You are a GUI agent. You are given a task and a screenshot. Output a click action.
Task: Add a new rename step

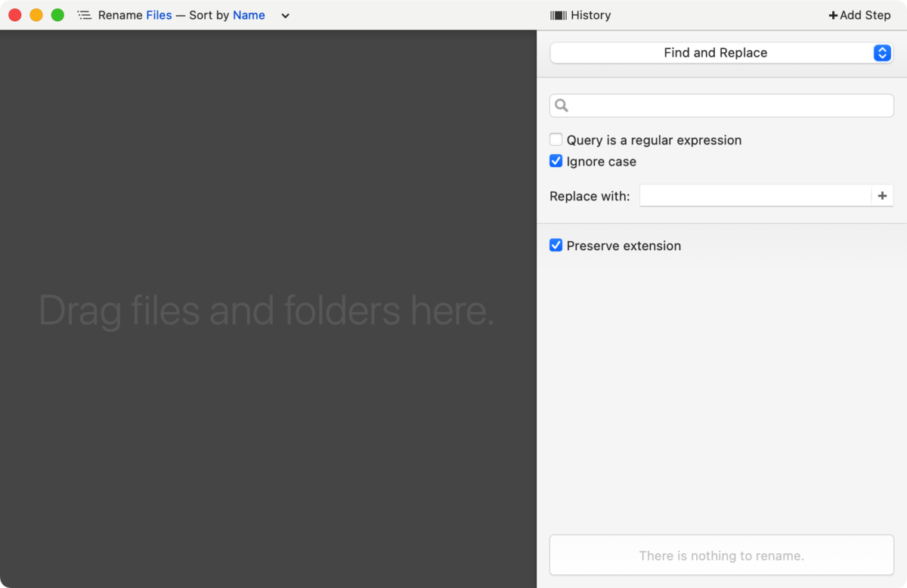pyautogui.click(x=859, y=15)
